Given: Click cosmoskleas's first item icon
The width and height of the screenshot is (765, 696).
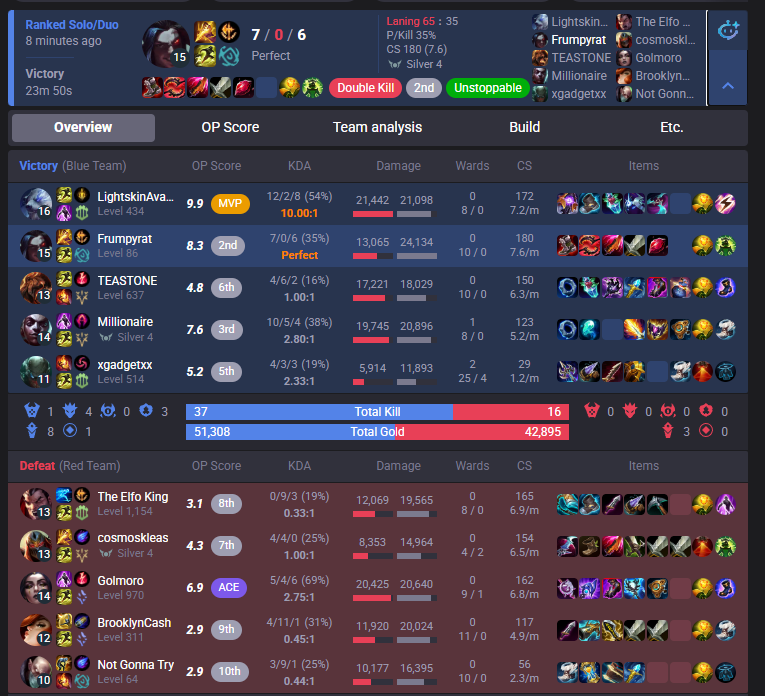Looking at the screenshot, I should point(567,546).
